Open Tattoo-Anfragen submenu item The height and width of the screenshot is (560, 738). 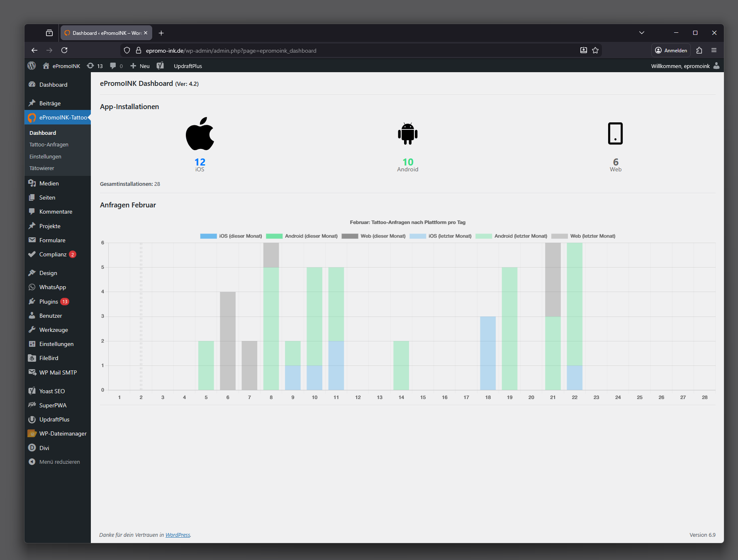(49, 145)
